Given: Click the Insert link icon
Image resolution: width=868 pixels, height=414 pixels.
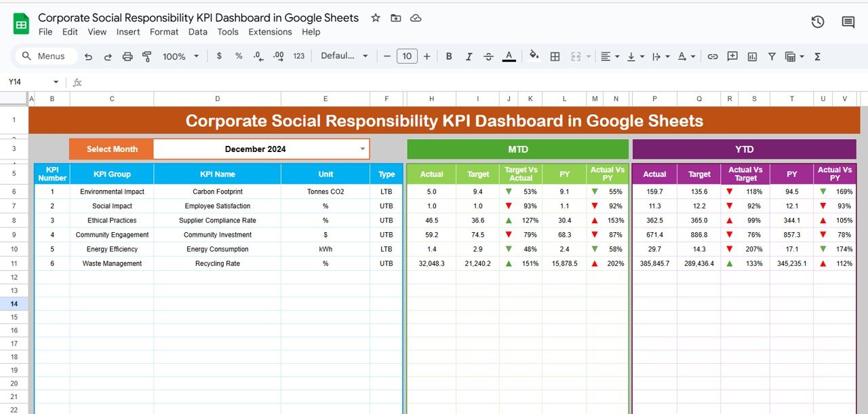Looking at the screenshot, I should tap(713, 56).
